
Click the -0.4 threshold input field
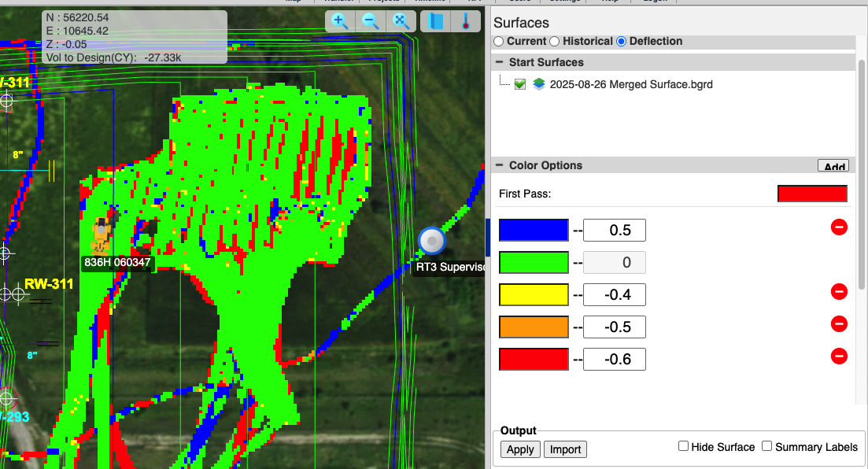click(x=615, y=294)
